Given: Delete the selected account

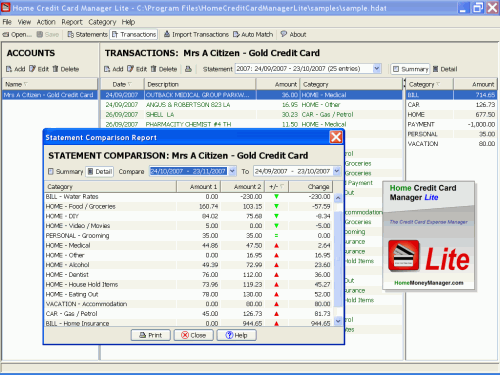Looking at the screenshot, I should 65,69.
